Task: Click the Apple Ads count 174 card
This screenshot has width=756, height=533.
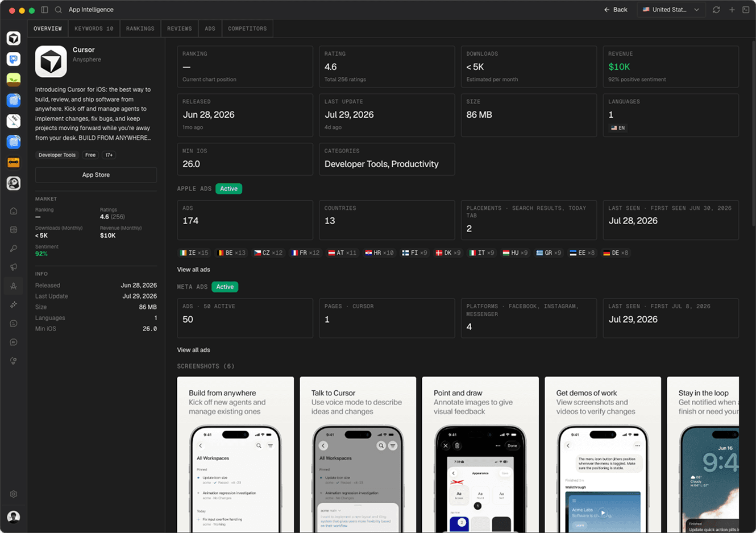Action: [x=245, y=220]
